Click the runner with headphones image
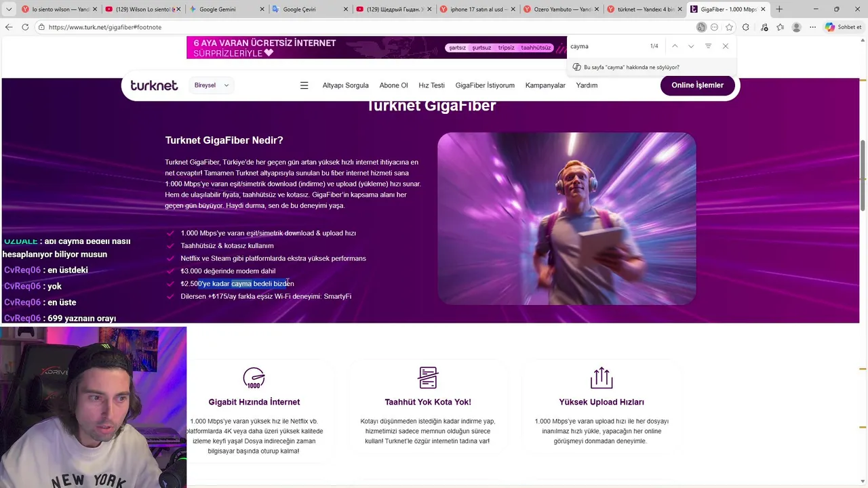 pyautogui.click(x=566, y=218)
